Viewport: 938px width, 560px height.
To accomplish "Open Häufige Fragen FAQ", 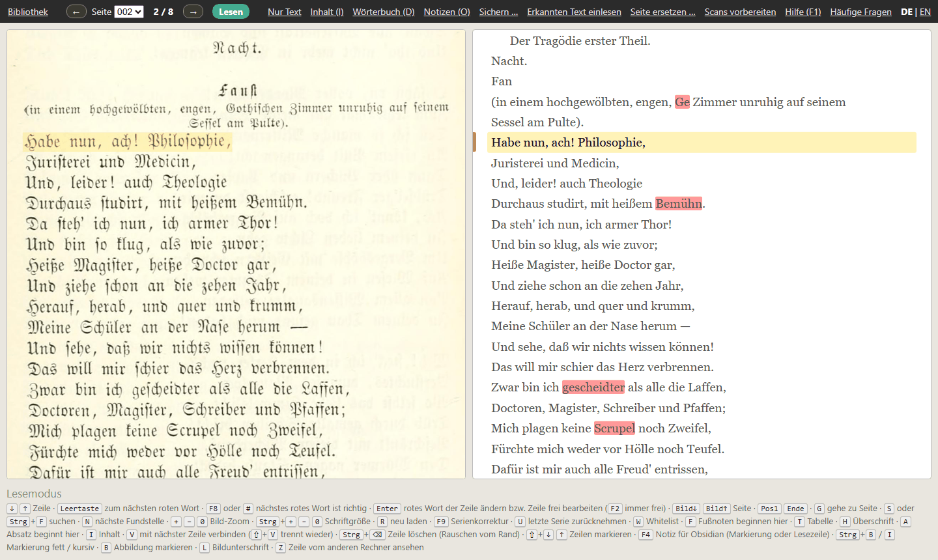I will click(860, 12).
